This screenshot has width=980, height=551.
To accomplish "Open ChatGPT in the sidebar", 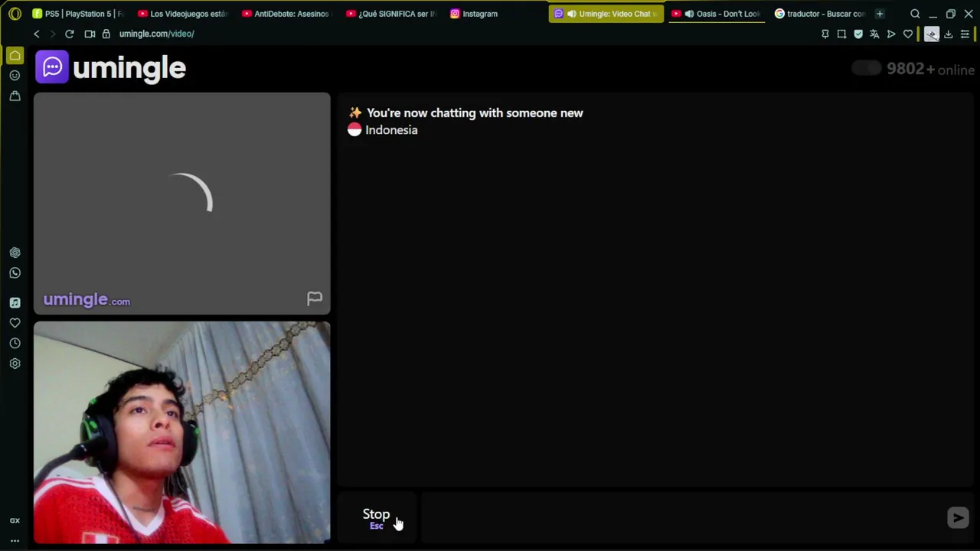I will click(15, 253).
